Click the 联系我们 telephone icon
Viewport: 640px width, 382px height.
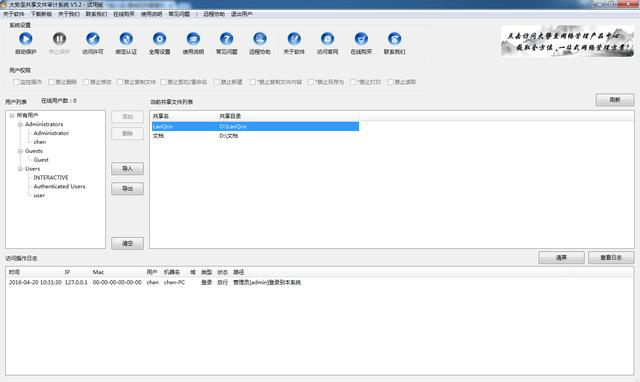tap(394, 39)
